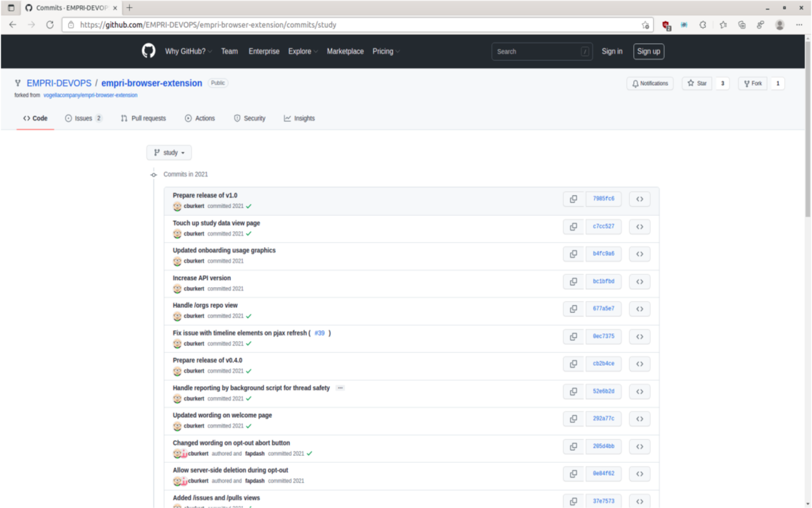Screen dimensions: 812x508
Task: Expand hidden description of thread safety commit
Action: tap(340, 388)
